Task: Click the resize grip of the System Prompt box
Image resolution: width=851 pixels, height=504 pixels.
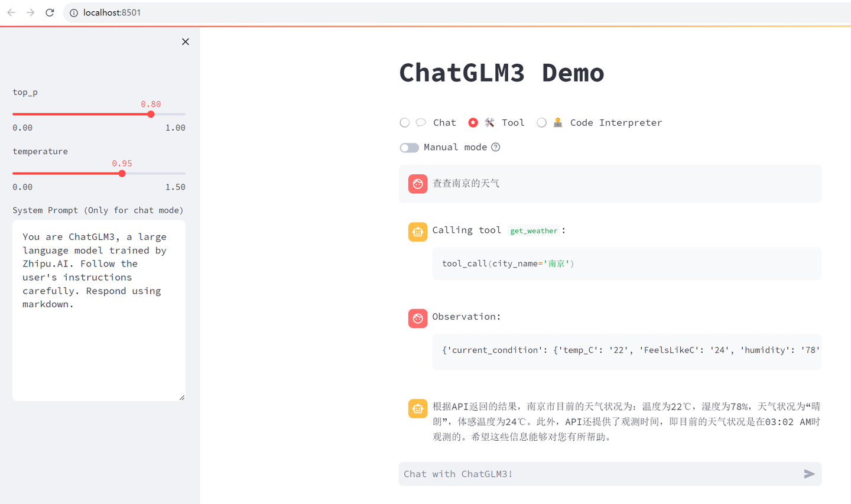Action: click(182, 398)
